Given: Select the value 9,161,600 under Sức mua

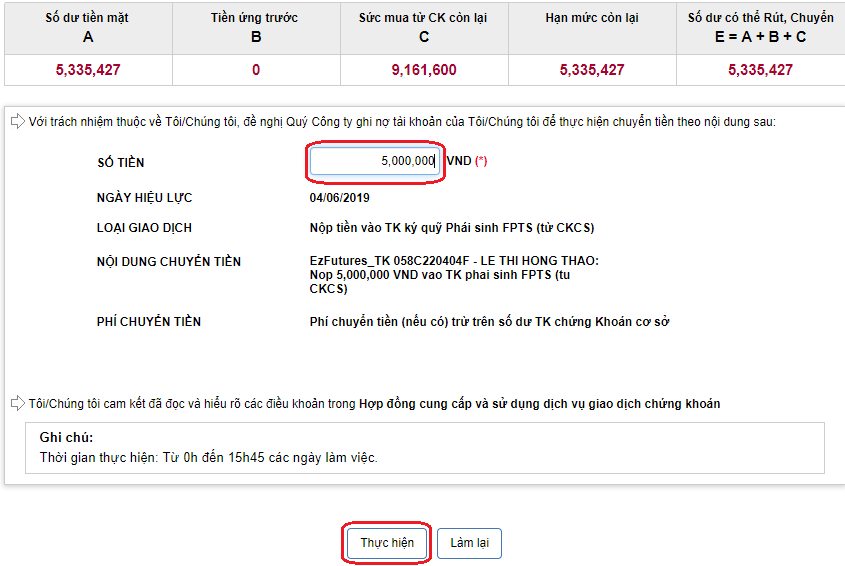Looking at the screenshot, I should point(424,70).
